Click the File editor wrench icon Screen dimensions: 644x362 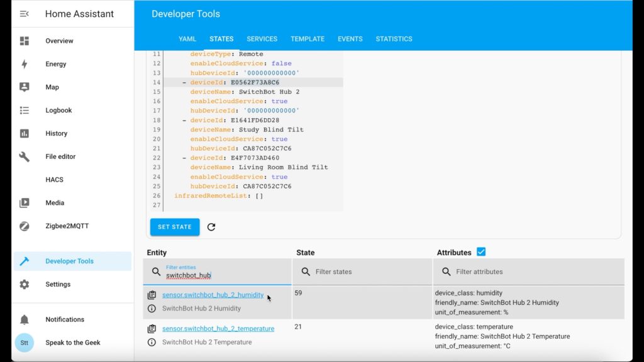25,156
